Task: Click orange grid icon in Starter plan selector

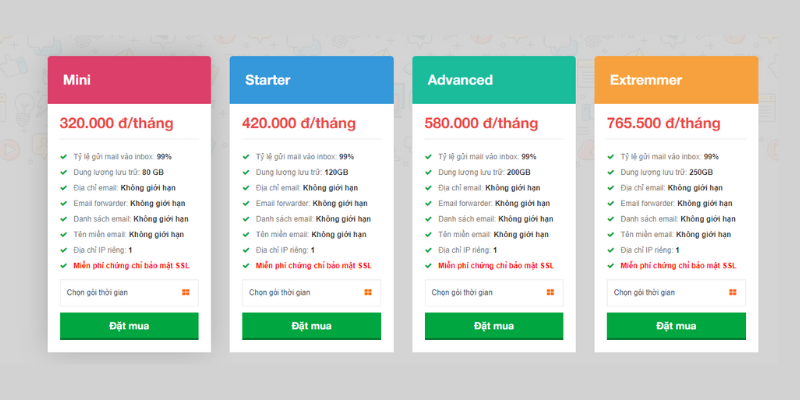Action: coord(368,292)
